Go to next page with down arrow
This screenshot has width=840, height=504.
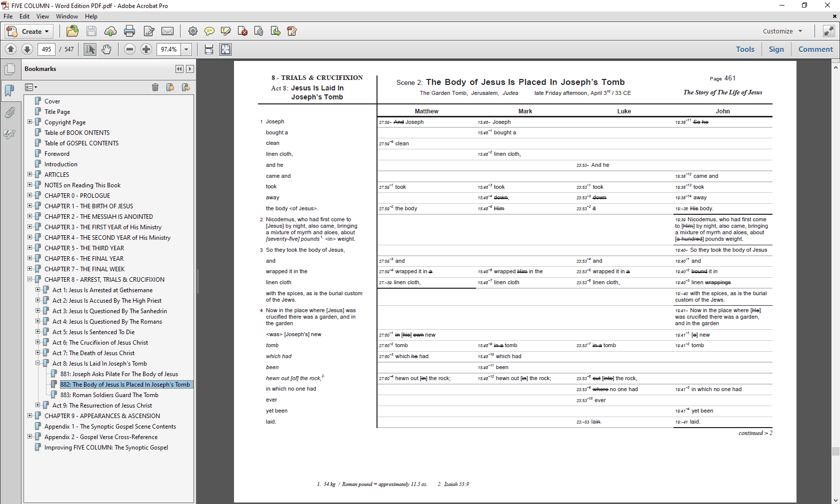(27, 49)
